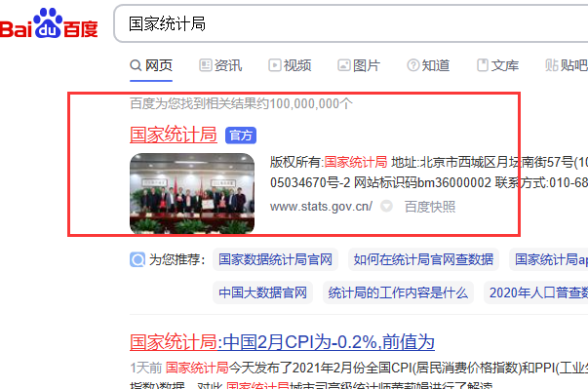Open the group photo thumbnail of 国家统计局 result
Viewport: 588px width, 389px height.
192,193
